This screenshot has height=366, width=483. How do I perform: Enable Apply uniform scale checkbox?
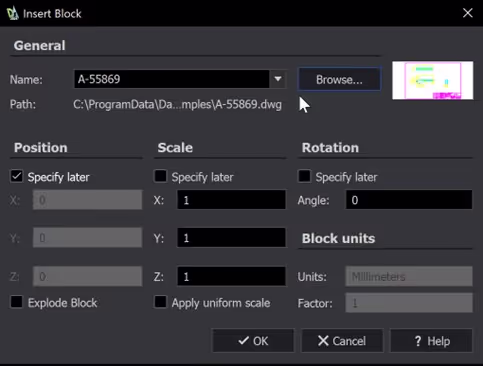(160, 302)
